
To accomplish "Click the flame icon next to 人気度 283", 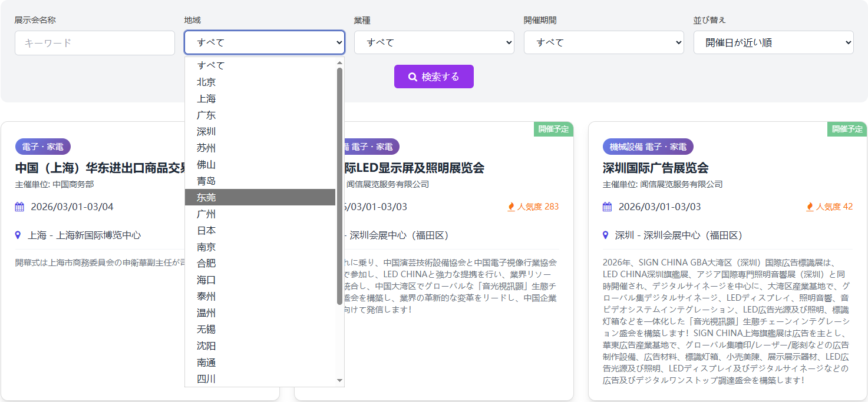I will 511,207.
